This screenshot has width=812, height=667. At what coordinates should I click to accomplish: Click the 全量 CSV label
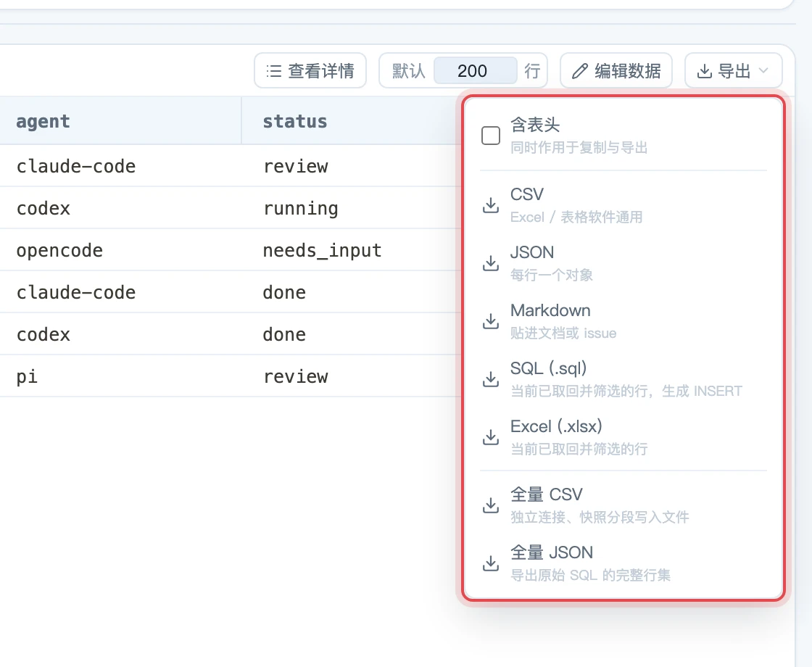click(x=547, y=494)
